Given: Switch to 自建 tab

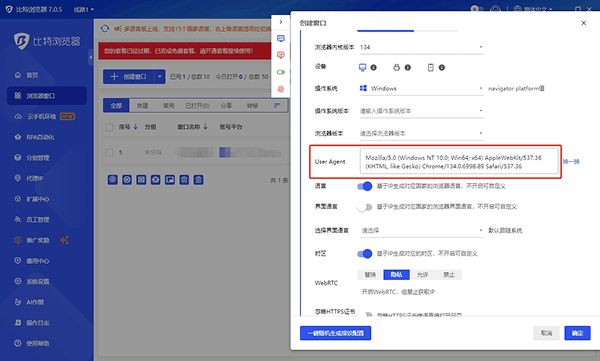Looking at the screenshot, I should (x=142, y=106).
